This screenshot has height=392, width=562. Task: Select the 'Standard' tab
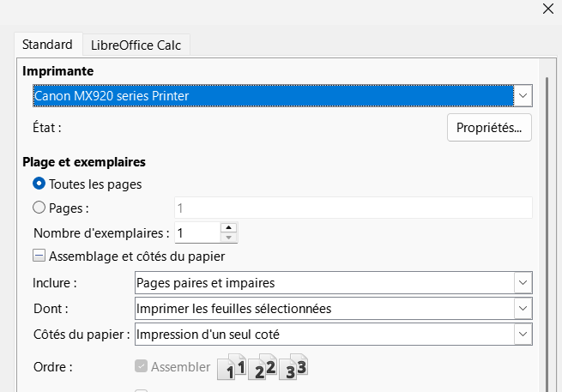47,45
